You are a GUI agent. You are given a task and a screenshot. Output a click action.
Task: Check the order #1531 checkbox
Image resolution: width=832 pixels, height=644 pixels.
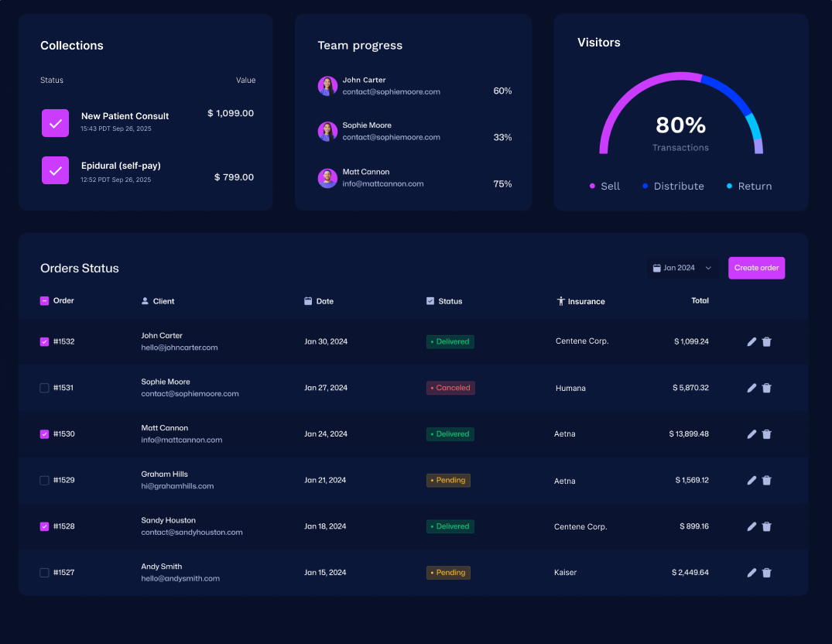pos(44,388)
